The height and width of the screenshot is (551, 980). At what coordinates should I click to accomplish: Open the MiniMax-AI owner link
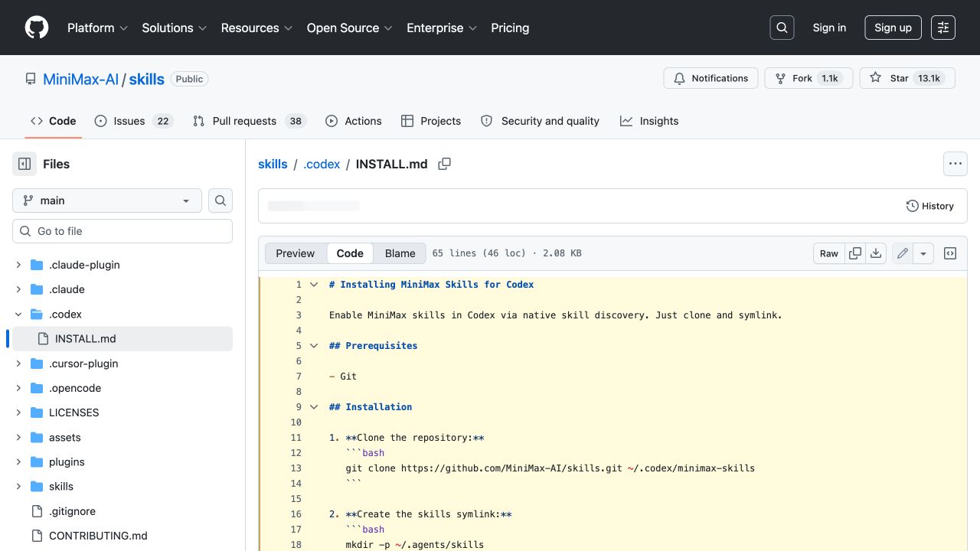pos(81,79)
